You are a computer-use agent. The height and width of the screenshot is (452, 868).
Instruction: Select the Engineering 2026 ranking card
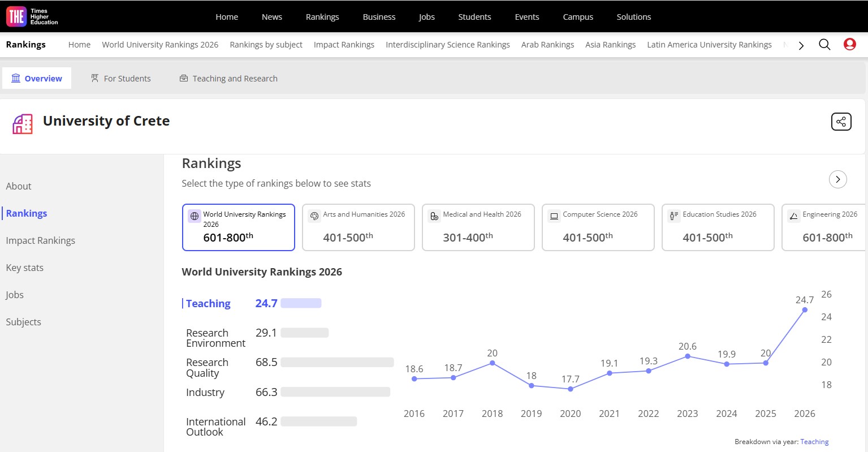pos(824,227)
